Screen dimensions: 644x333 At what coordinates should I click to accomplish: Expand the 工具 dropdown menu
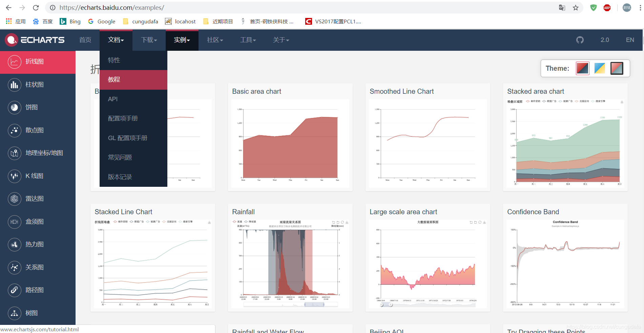(x=248, y=40)
